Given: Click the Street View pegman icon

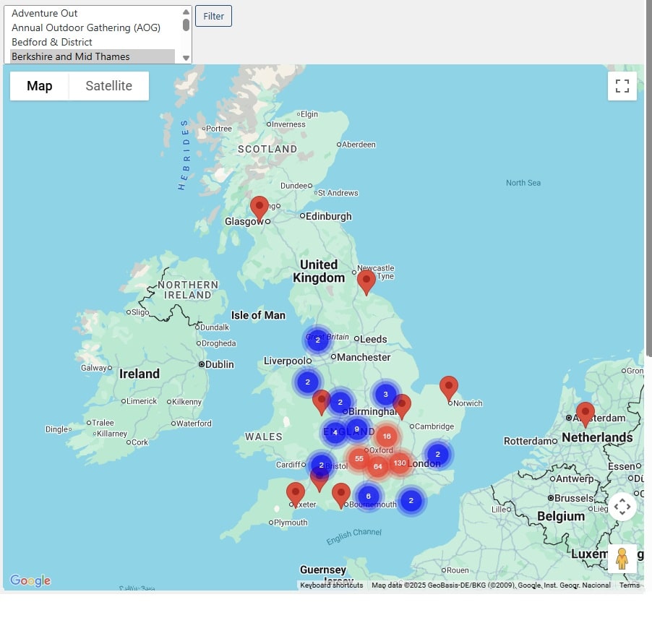Looking at the screenshot, I should click(622, 559).
